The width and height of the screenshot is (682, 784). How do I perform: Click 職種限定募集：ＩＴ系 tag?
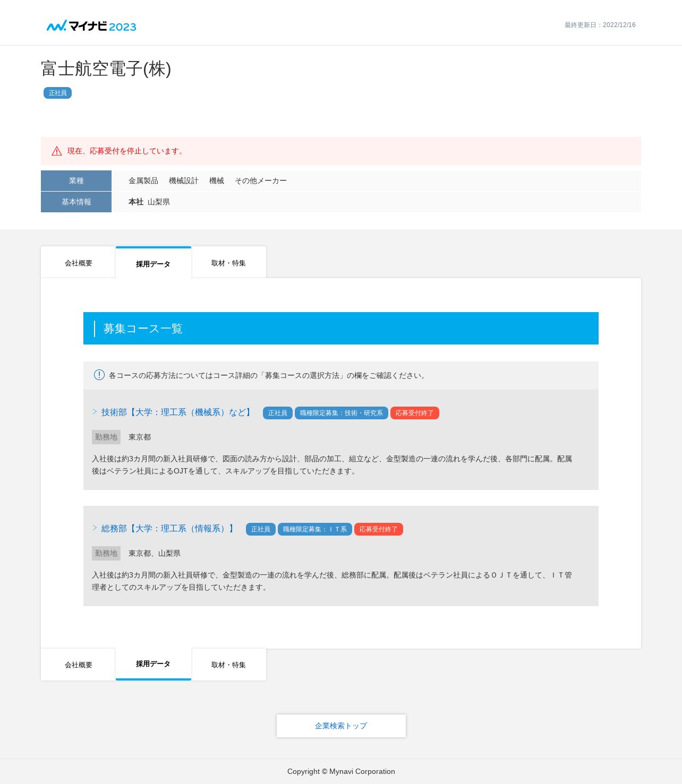click(314, 529)
